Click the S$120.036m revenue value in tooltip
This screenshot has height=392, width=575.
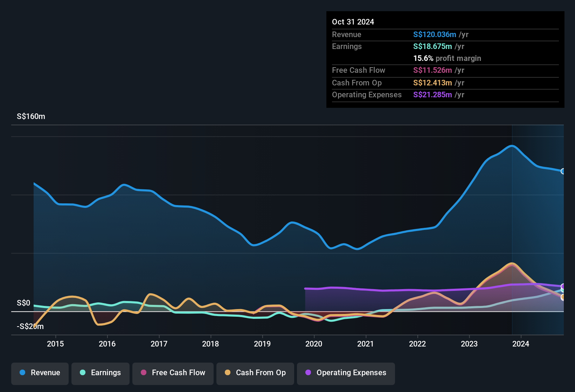(x=434, y=34)
